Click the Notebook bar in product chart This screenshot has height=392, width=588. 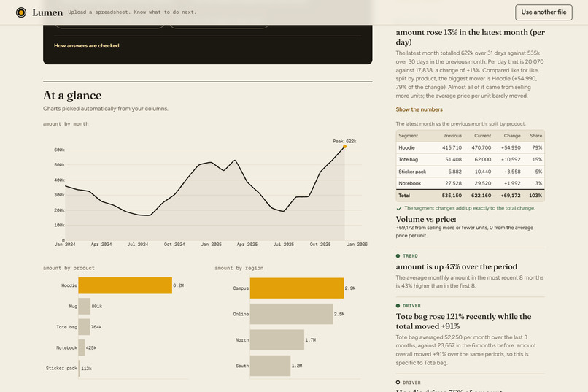82,347
